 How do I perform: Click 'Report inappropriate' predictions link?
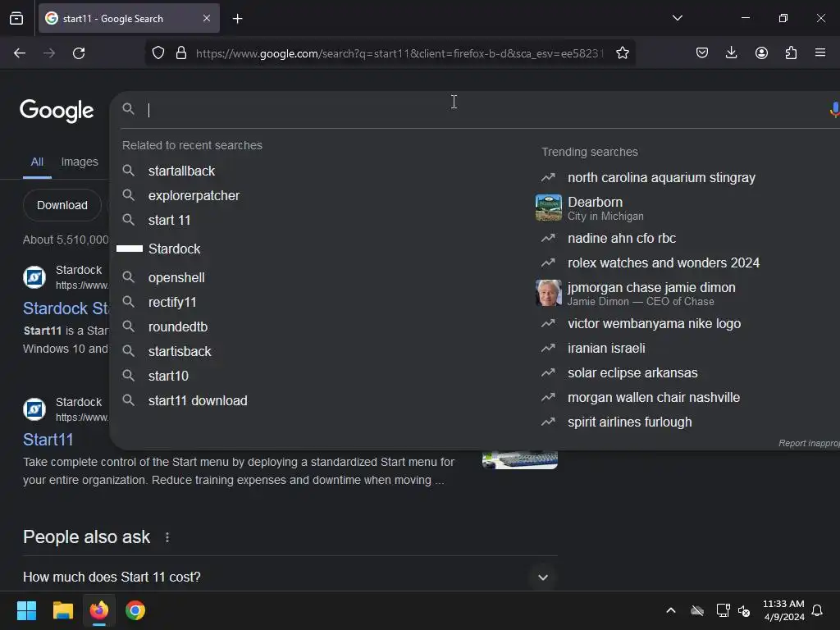point(809,443)
